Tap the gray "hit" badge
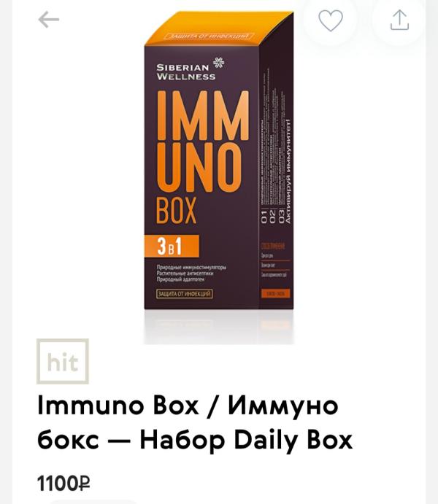The image size is (438, 504). tap(62, 361)
